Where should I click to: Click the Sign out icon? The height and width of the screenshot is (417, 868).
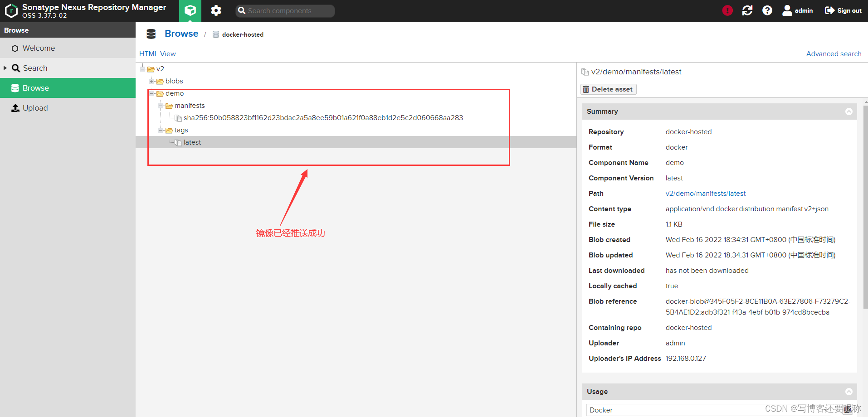click(x=829, y=10)
